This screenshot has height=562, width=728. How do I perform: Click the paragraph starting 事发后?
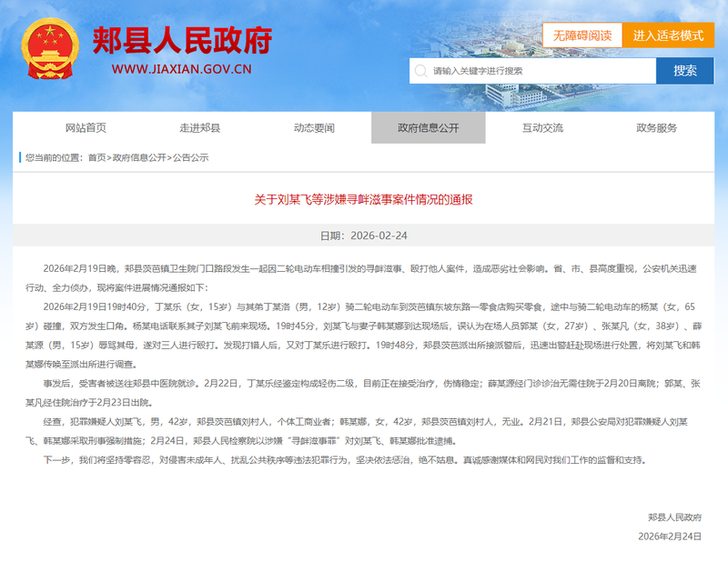363,393
